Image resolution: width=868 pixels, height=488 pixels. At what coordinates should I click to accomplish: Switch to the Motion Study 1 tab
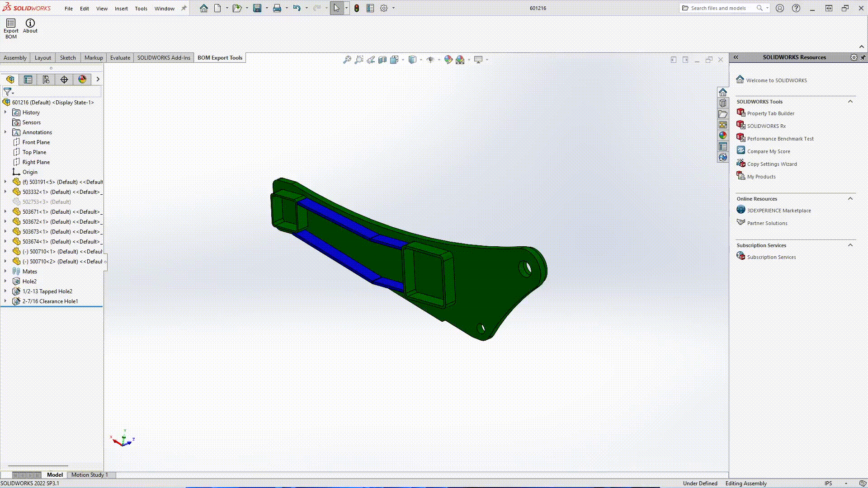(90, 475)
